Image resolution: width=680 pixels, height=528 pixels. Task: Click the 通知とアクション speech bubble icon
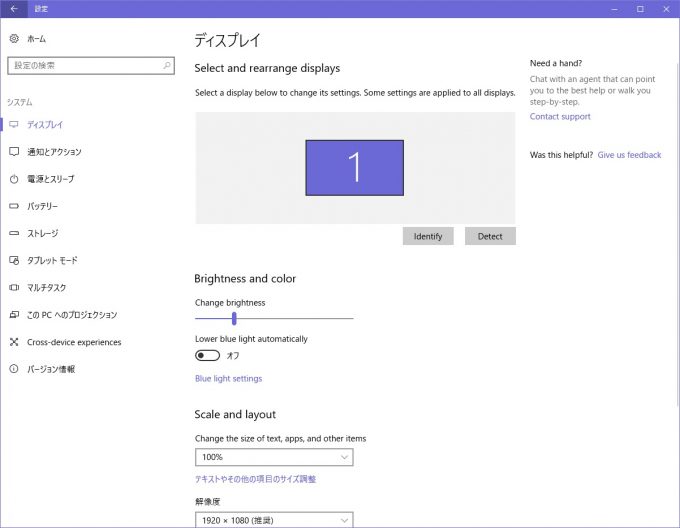(x=14, y=152)
